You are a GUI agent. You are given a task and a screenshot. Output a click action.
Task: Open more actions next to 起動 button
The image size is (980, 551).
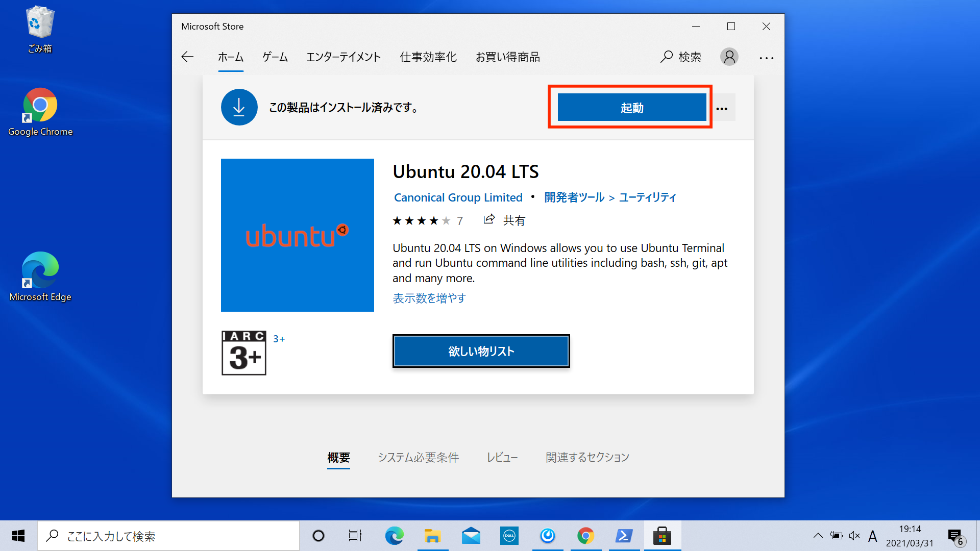coord(722,108)
